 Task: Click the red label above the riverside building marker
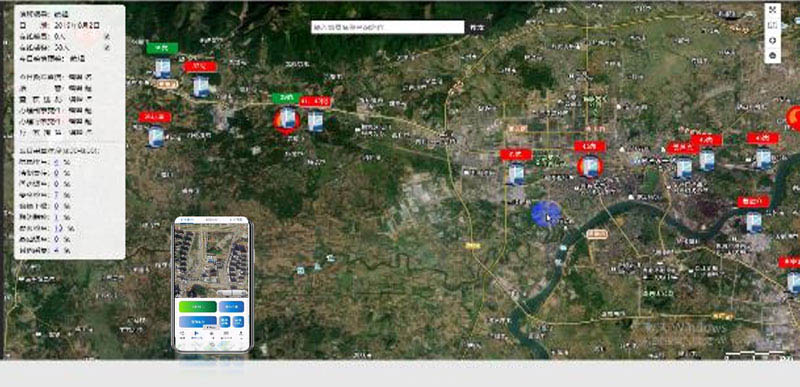[x=754, y=202]
